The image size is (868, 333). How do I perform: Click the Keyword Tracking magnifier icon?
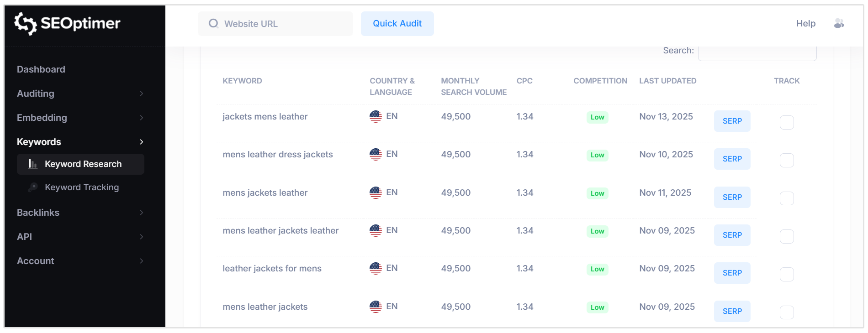[x=32, y=187]
